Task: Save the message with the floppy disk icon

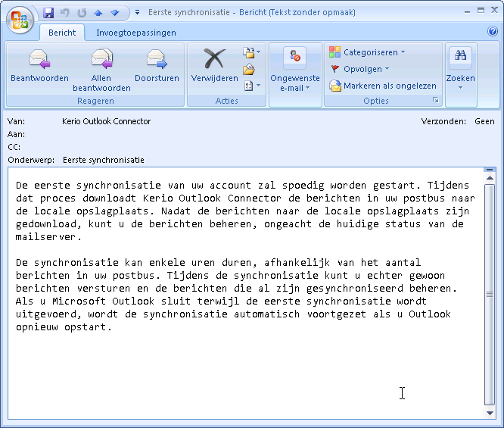Action: tap(49, 13)
